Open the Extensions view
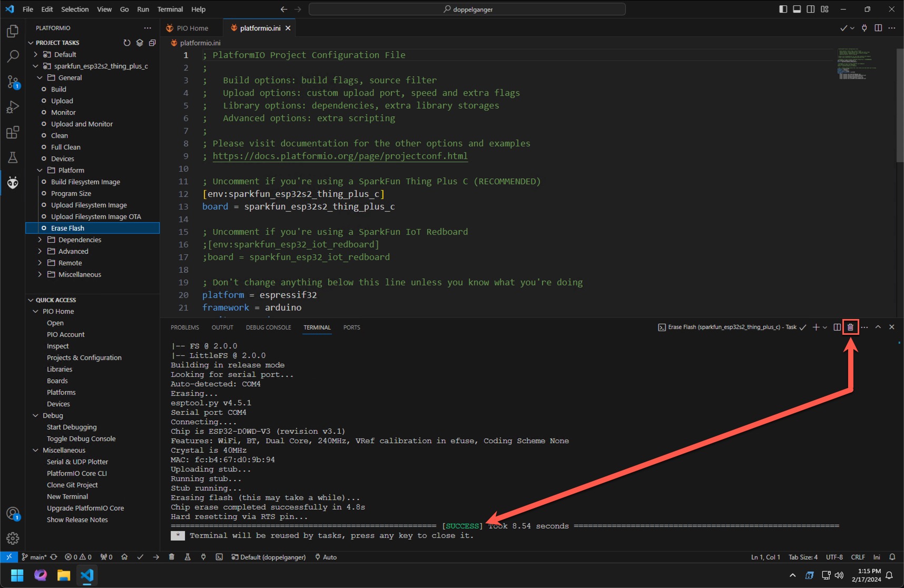Image resolution: width=904 pixels, height=588 pixels. [x=13, y=132]
